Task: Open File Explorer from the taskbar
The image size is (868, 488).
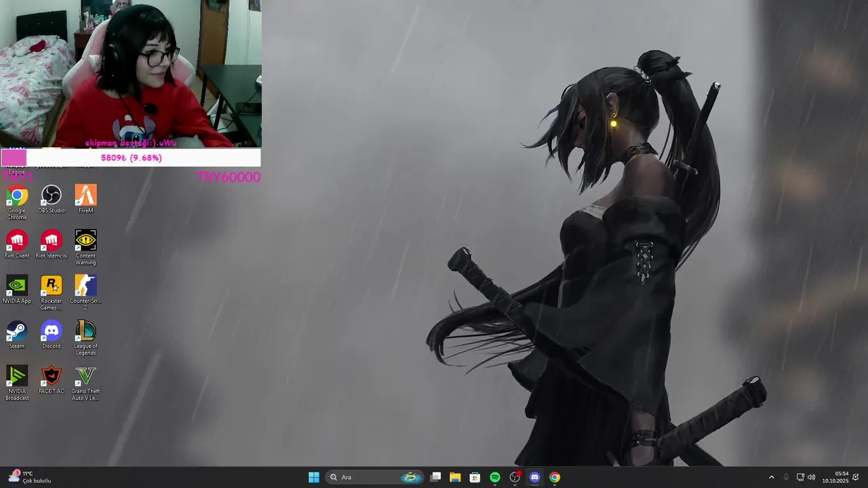Action: point(455,477)
